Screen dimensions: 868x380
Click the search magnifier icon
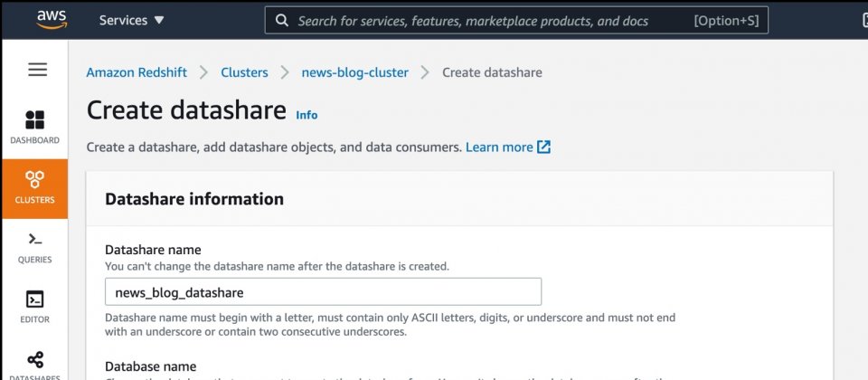282,21
